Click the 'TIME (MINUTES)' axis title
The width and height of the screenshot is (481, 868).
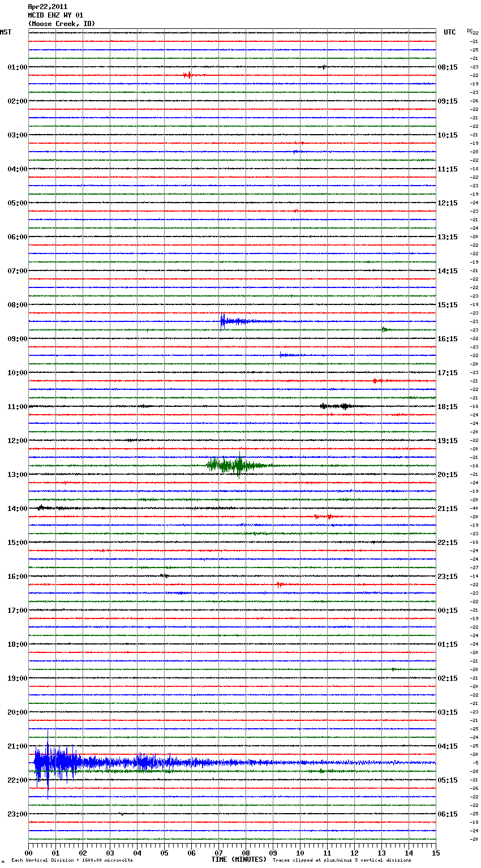click(x=239, y=860)
